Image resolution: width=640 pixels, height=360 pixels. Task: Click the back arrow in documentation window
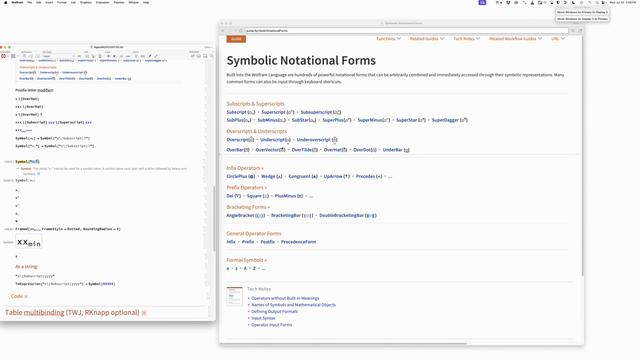223,31
